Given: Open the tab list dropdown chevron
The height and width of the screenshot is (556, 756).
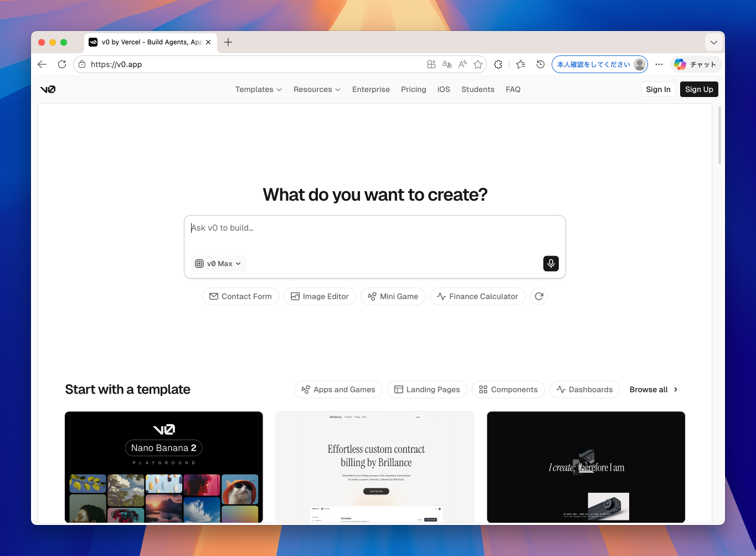Looking at the screenshot, I should [x=714, y=42].
